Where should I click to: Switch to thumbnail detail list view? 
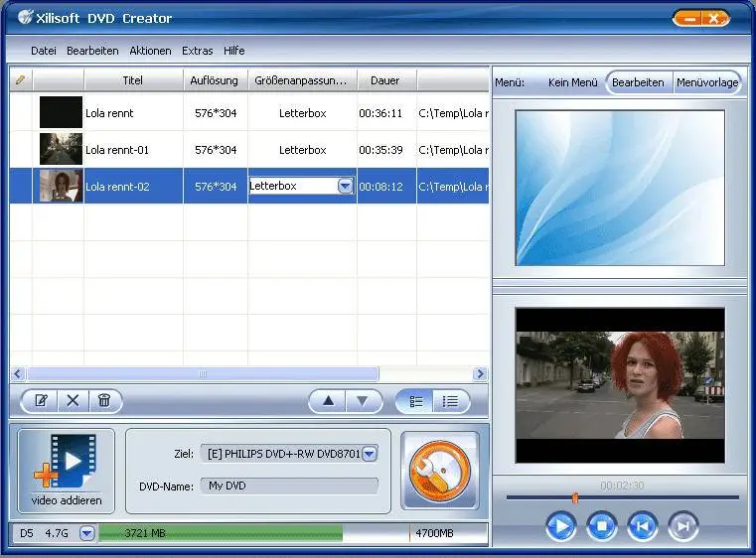[x=415, y=401]
